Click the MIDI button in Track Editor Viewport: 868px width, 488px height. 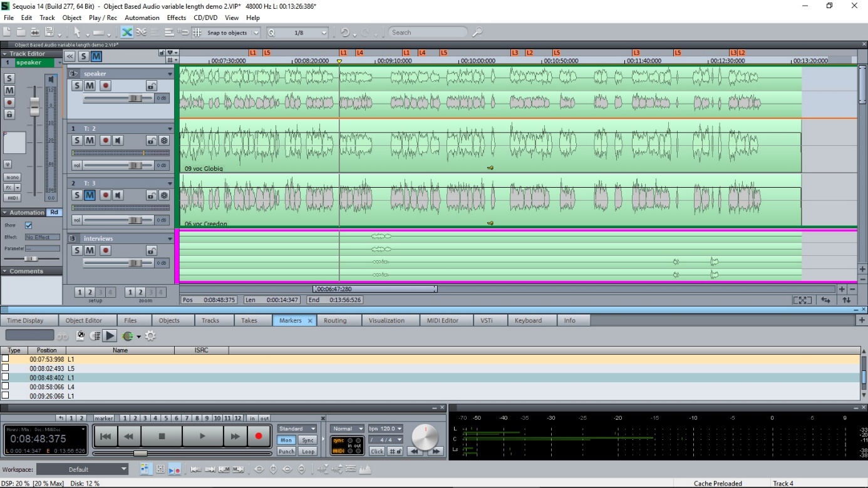[x=12, y=198]
